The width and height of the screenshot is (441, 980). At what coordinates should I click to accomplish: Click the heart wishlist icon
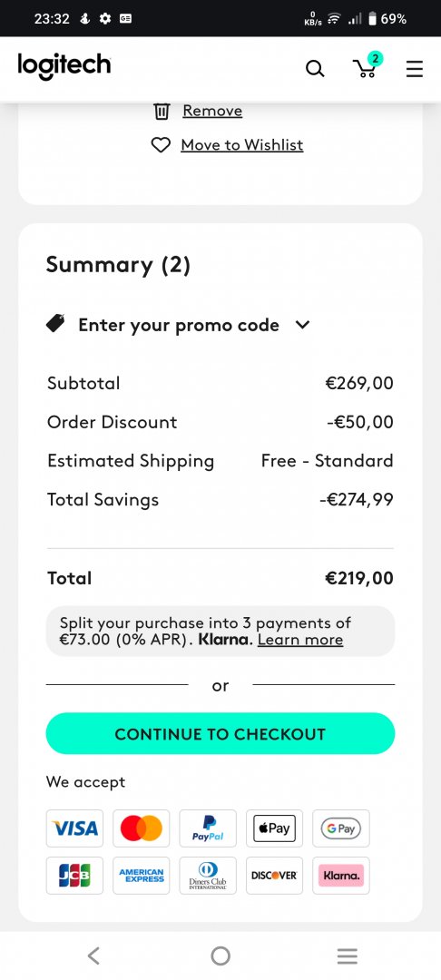162,145
